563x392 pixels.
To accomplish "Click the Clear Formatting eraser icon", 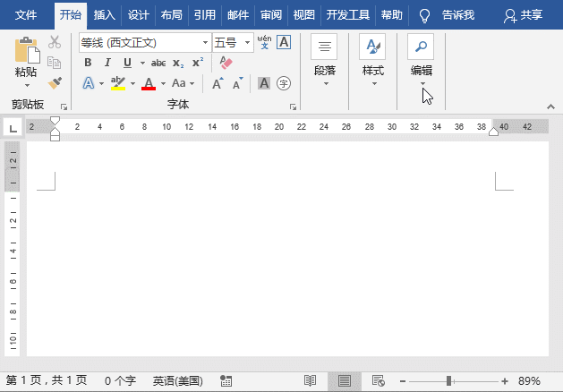I will tap(225, 63).
